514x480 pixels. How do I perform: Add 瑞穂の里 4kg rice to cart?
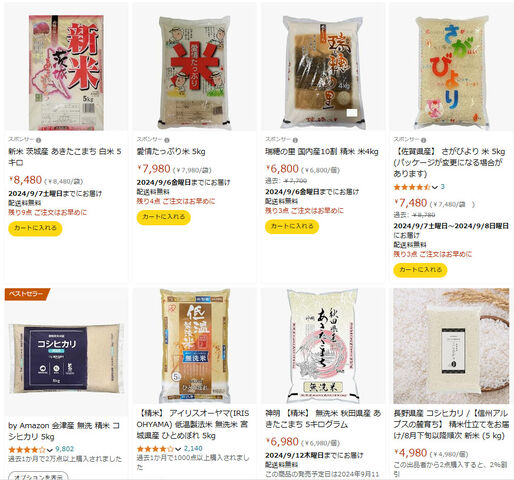click(292, 227)
